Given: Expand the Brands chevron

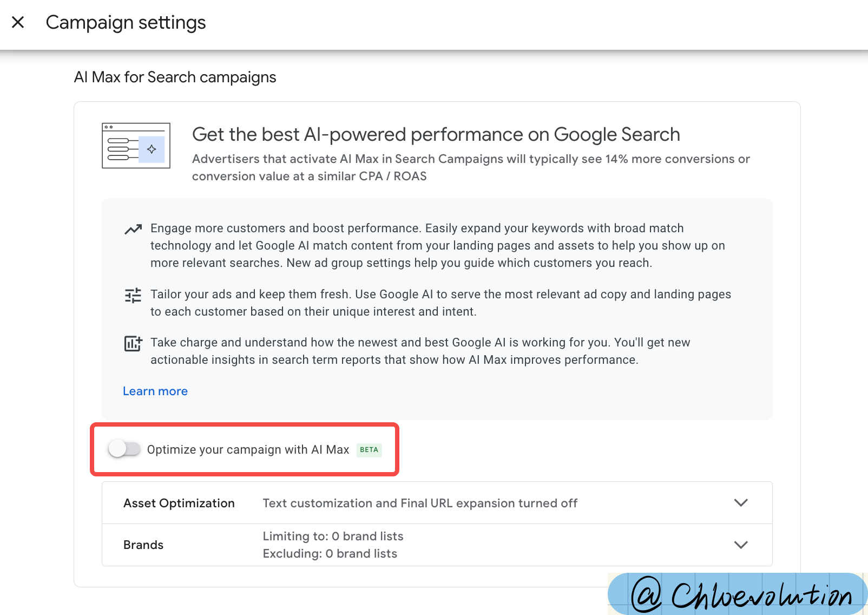Looking at the screenshot, I should [741, 545].
